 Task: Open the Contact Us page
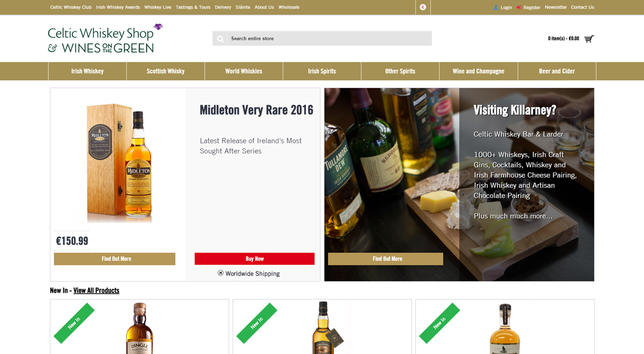point(582,8)
